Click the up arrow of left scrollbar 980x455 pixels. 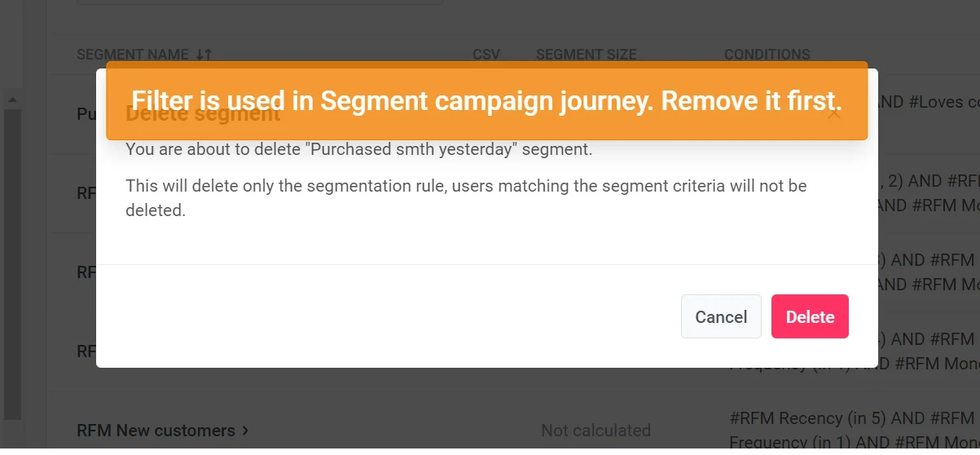(11, 99)
